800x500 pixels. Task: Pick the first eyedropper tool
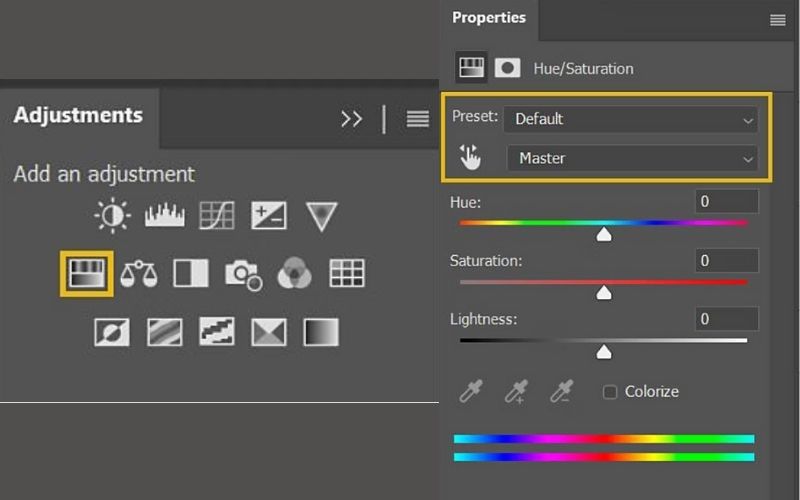coord(470,391)
